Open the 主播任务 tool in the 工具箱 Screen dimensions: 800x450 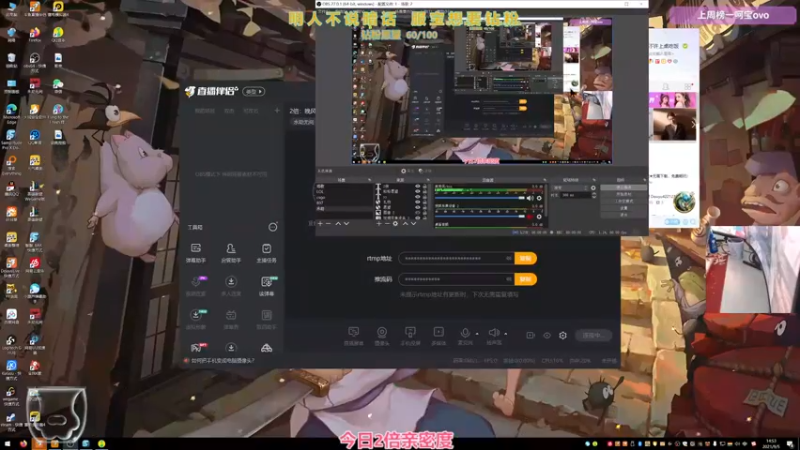[266, 252]
